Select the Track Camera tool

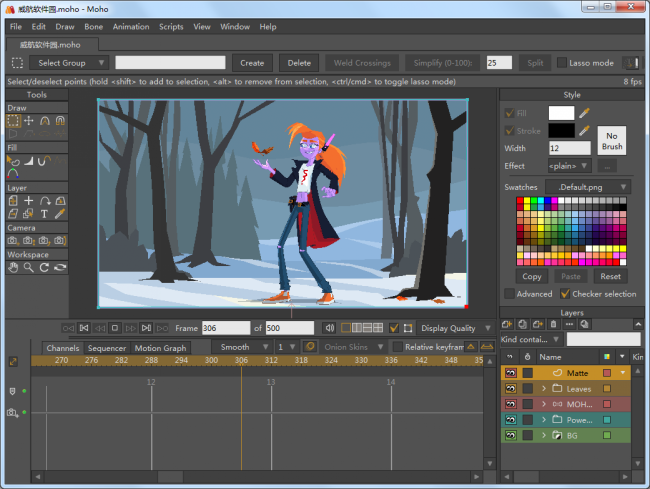coord(13,240)
